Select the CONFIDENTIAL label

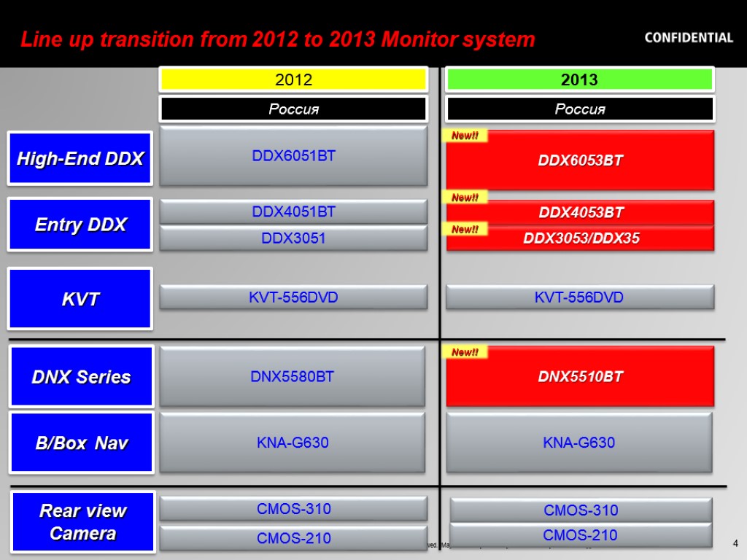pyautogui.click(x=689, y=38)
